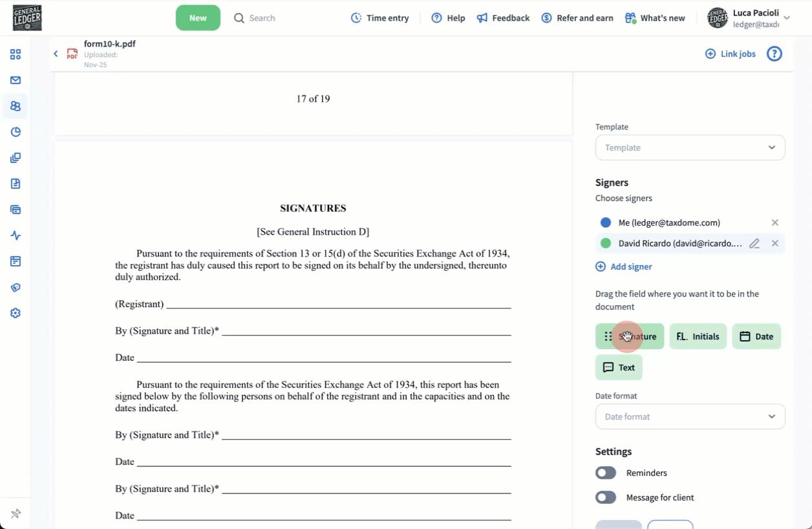The width and height of the screenshot is (812, 529).
Task: Open the Time entry menu item
Action: point(379,18)
